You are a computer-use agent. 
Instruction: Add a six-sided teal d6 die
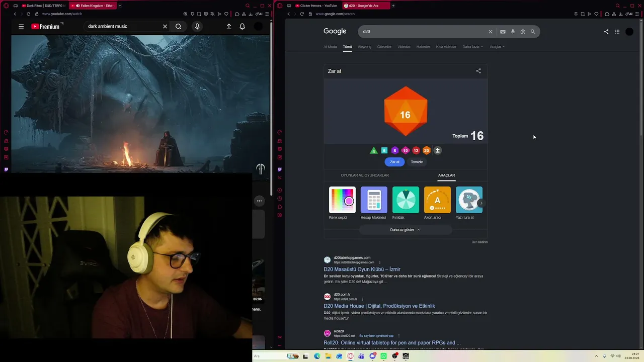(x=384, y=150)
